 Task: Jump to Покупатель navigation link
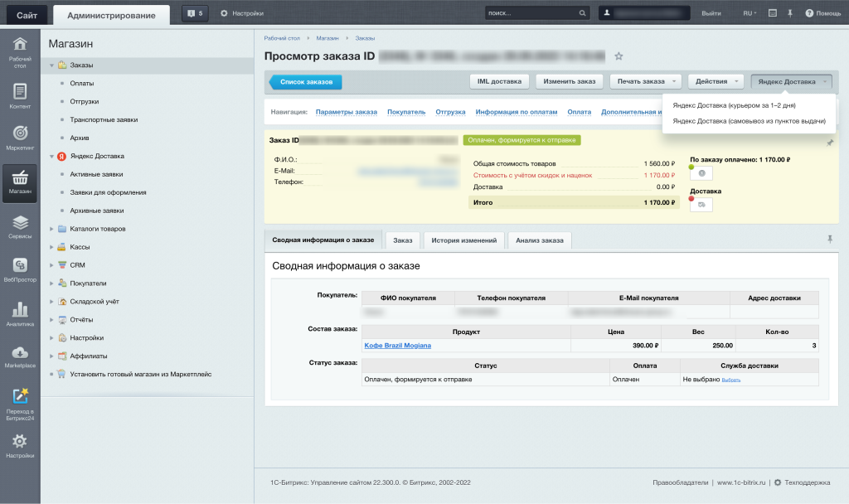(x=406, y=112)
